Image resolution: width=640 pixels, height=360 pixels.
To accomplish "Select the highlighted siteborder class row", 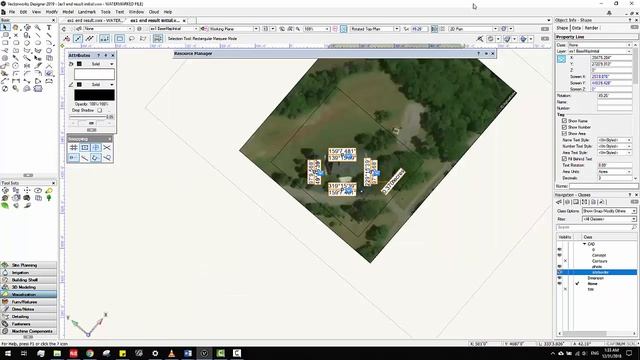I will (x=596, y=272).
